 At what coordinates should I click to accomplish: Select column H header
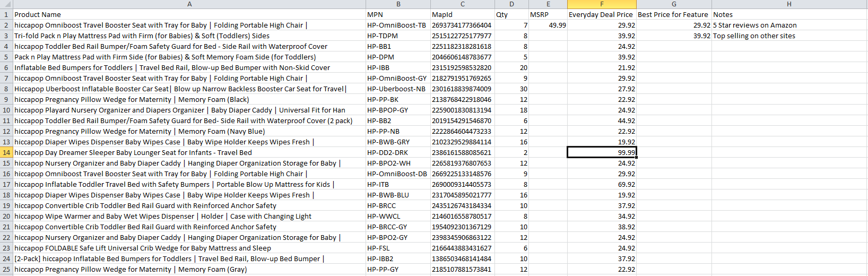point(789,4)
